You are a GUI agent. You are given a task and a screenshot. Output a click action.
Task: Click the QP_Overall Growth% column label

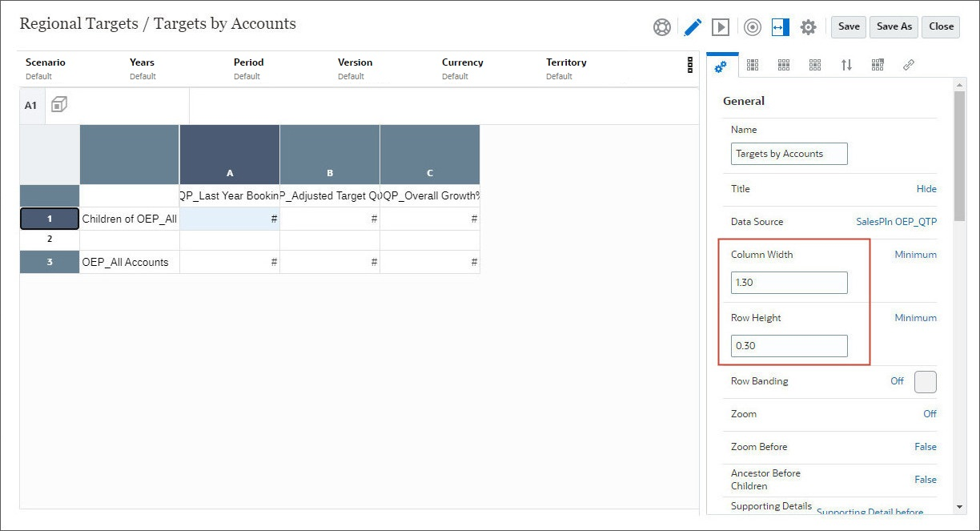click(x=430, y=196)
